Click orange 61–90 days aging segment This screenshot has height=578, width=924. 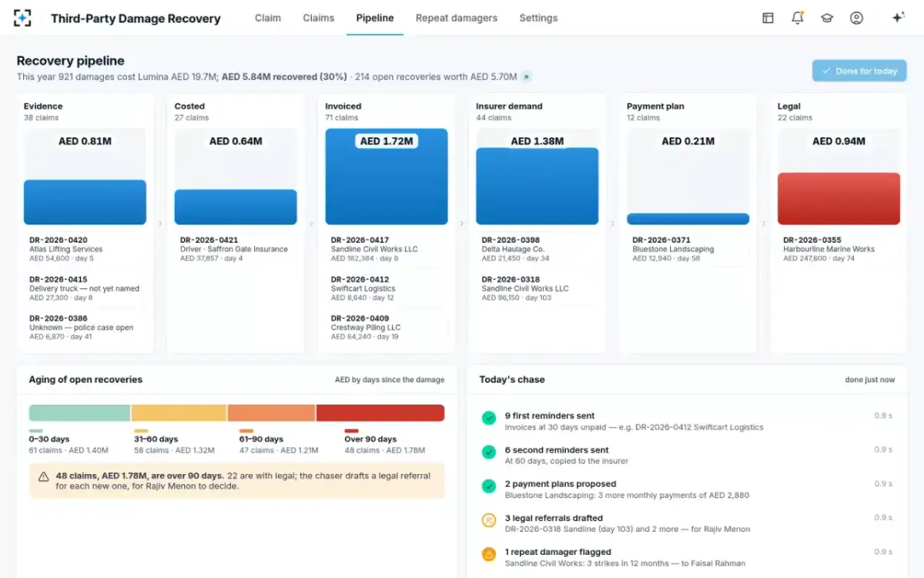coord(271,413)
